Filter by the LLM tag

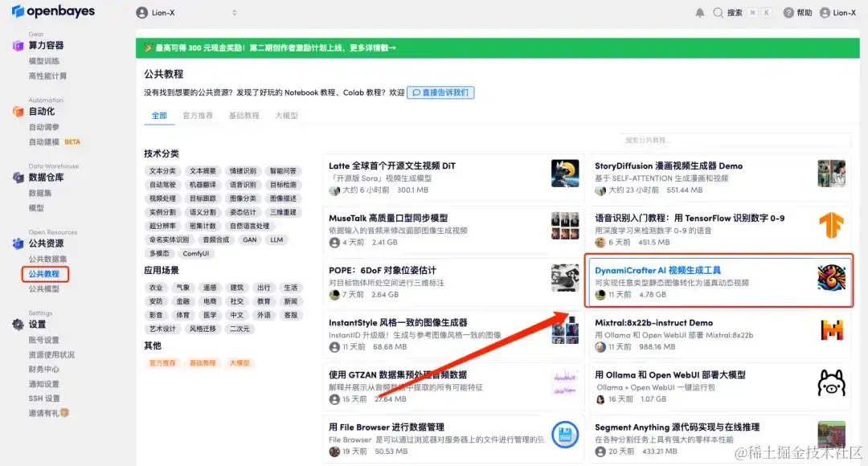point(276,239)
